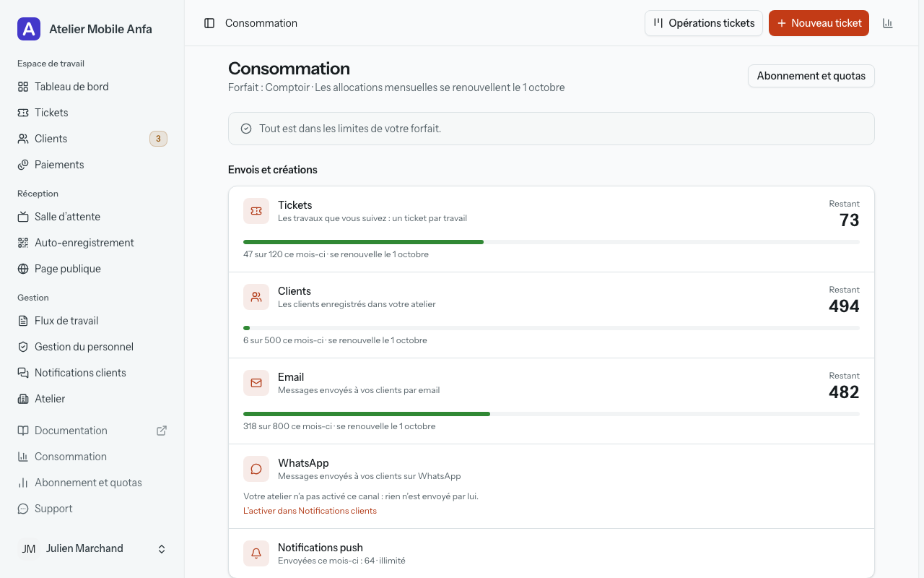
Task: Click the Clients badge showing 3
Action: (x=158, y=139)
